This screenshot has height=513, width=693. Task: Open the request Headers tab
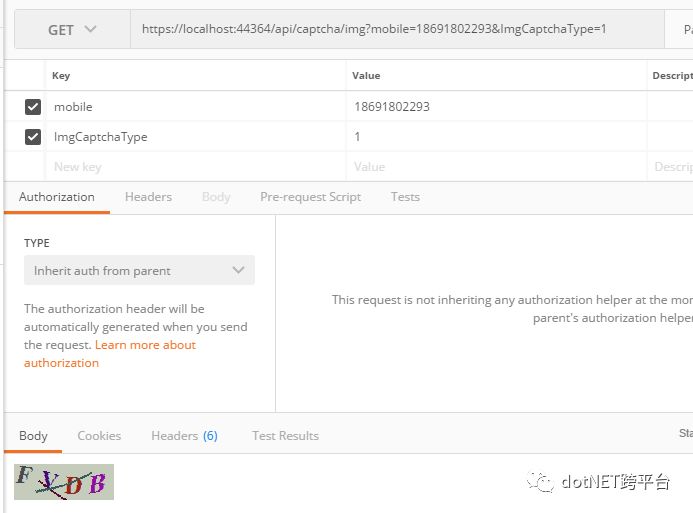(148, 197)
